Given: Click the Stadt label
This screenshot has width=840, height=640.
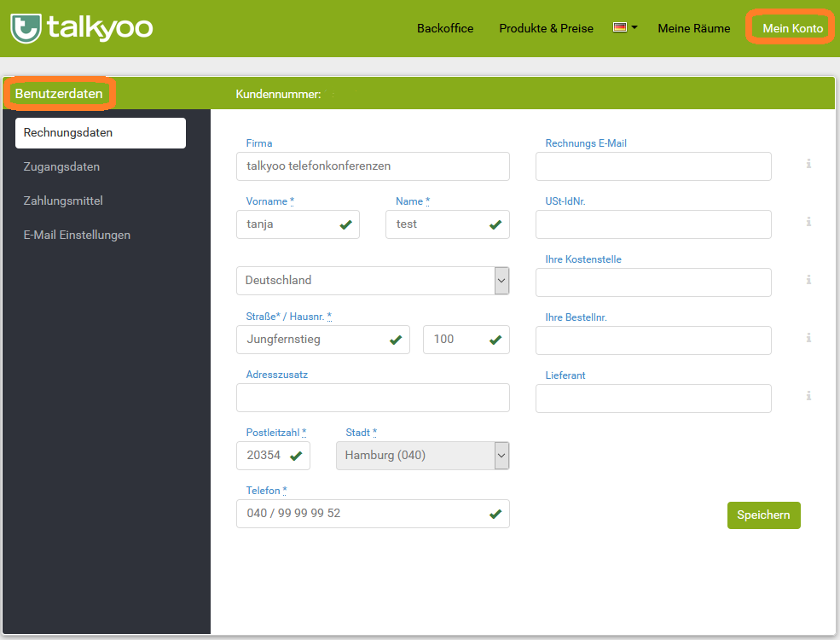Looking at the screenshot, I should click(x=362, y=433).
